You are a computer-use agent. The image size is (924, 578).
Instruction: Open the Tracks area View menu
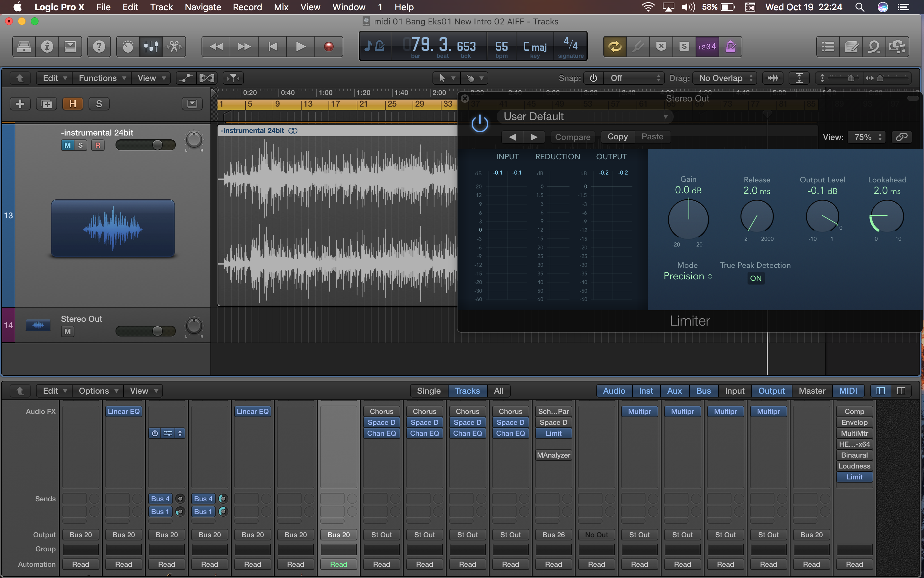(151, 78)
